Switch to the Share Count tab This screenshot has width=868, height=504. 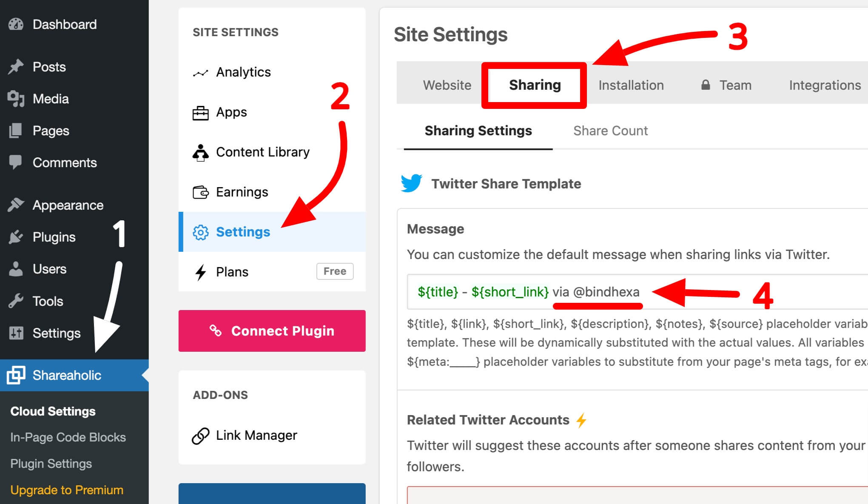coord(610,130)
